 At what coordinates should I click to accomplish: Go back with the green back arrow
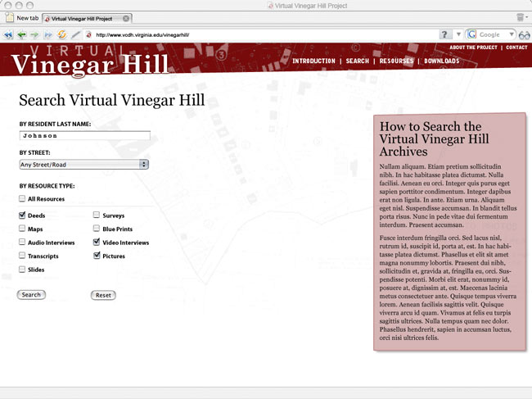(22, 34)
